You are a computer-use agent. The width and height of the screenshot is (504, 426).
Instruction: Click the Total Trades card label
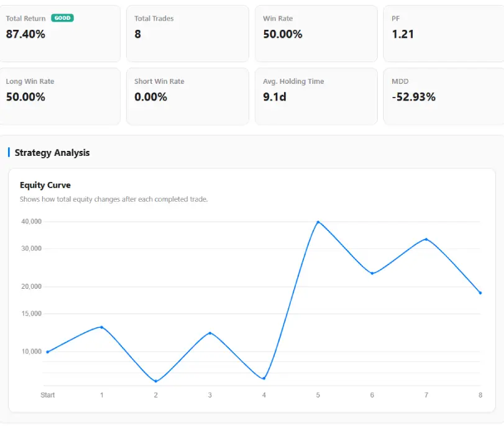[x=154, y=18]
